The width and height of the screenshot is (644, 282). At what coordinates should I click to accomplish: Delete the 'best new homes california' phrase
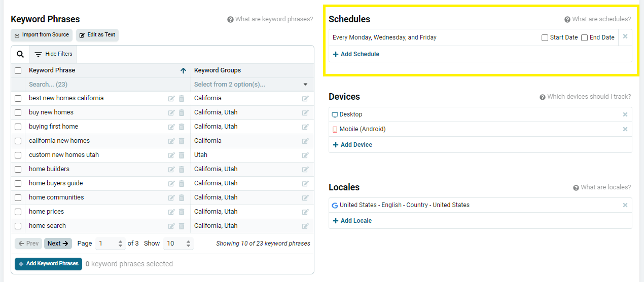pos(182,99)
